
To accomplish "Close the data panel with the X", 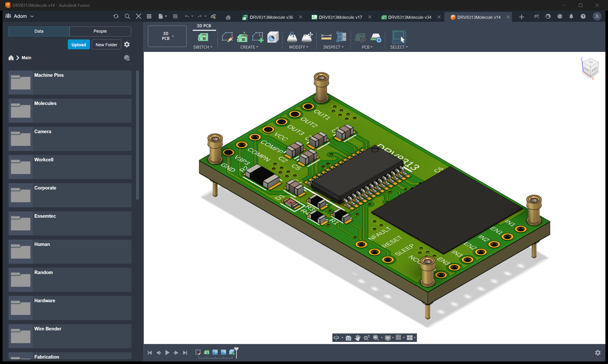I will [x=138, y=16].
